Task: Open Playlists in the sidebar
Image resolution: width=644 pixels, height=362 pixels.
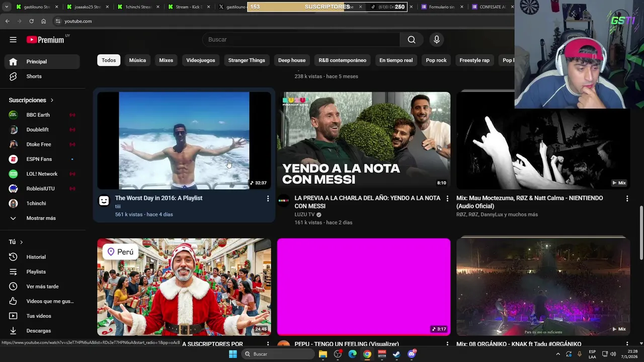Action: point(42,271)
